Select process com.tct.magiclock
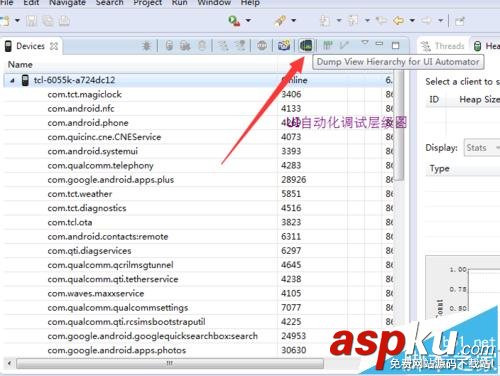 pyautogui.click(x=84, y=95)
